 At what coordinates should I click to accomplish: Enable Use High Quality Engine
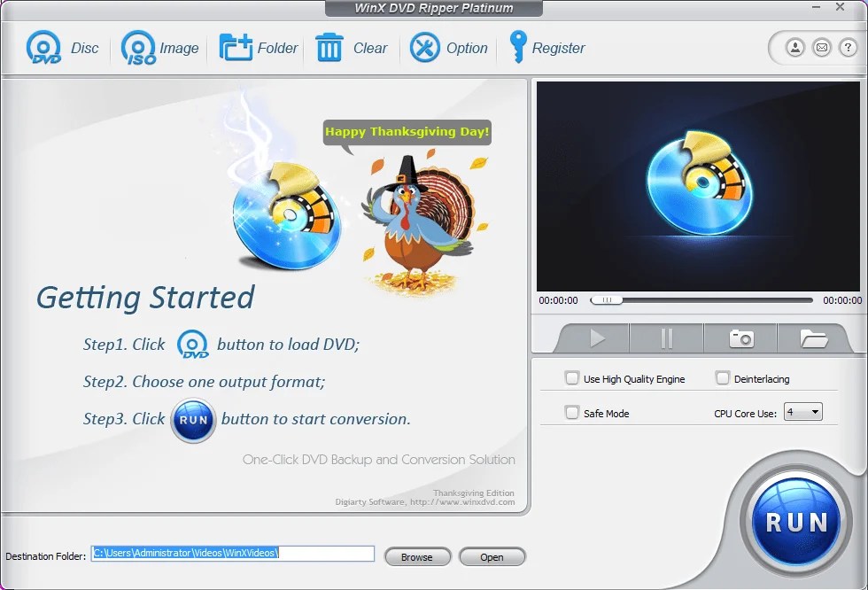coord(572,378)
